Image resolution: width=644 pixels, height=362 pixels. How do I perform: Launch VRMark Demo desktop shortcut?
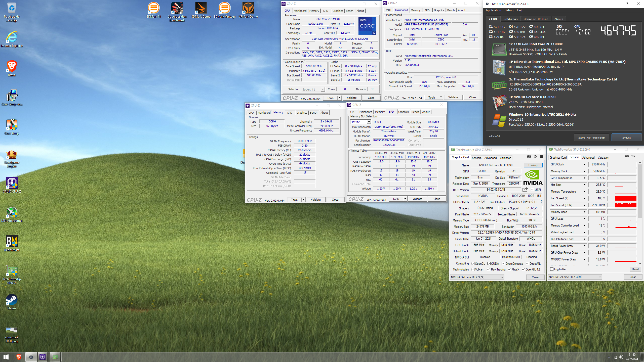[x=248, y=10]
